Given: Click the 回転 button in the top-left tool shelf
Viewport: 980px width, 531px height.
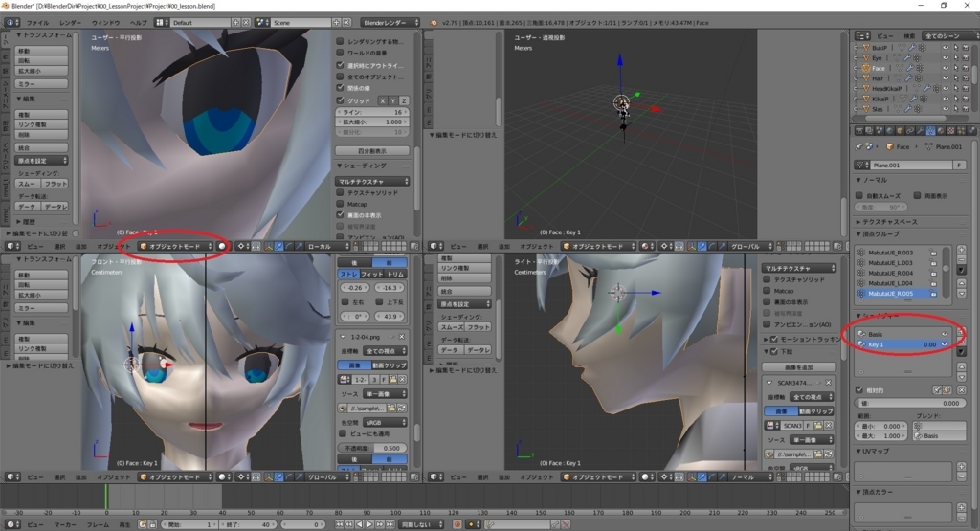Looking at the screenshot, I should click(41, 60).
